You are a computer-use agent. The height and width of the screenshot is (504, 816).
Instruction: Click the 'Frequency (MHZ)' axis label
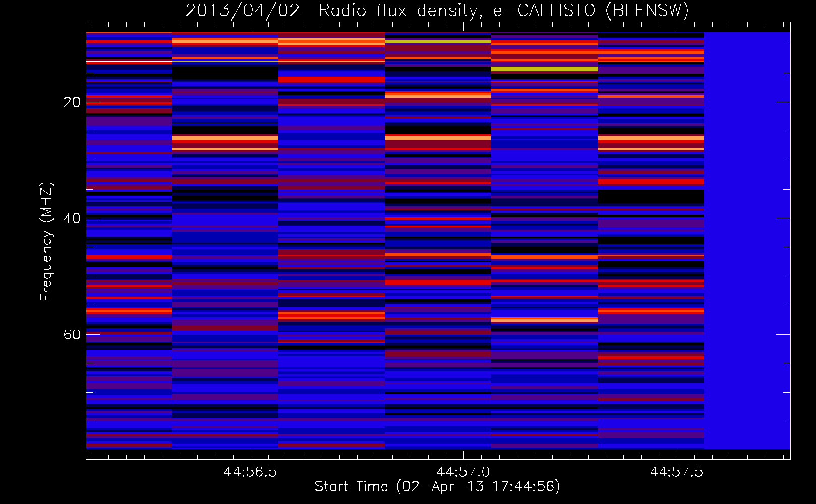(46, 242)
